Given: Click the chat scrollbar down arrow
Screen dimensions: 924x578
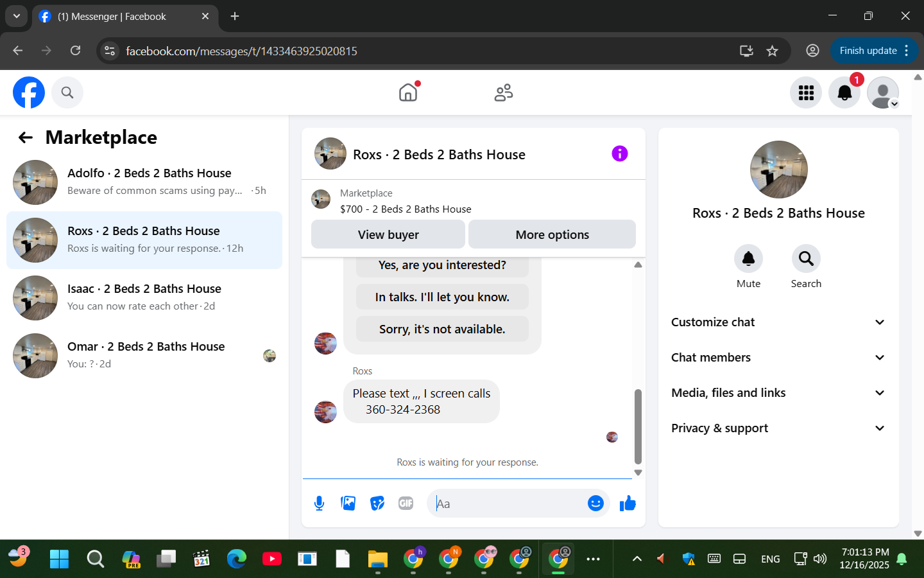Looking at the screenshot, I should pos(638,473).
